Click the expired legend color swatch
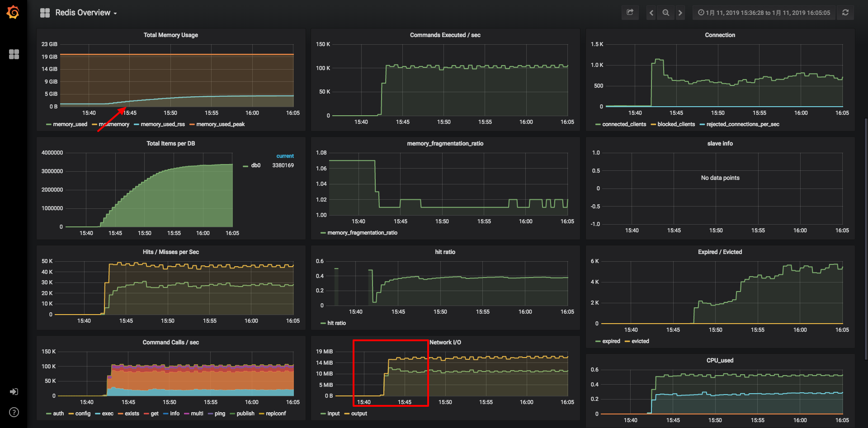The image size is (868, 428). (x=598, y=341)
